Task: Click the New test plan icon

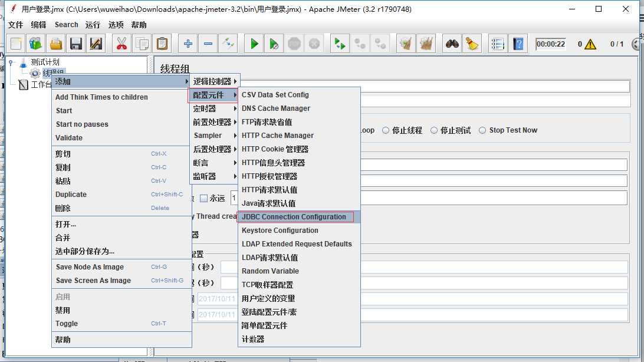Action: coord(16,44)
